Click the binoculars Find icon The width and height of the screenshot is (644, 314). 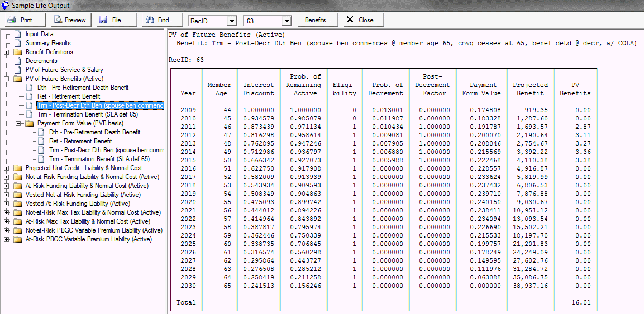click(x=149, y=20)
